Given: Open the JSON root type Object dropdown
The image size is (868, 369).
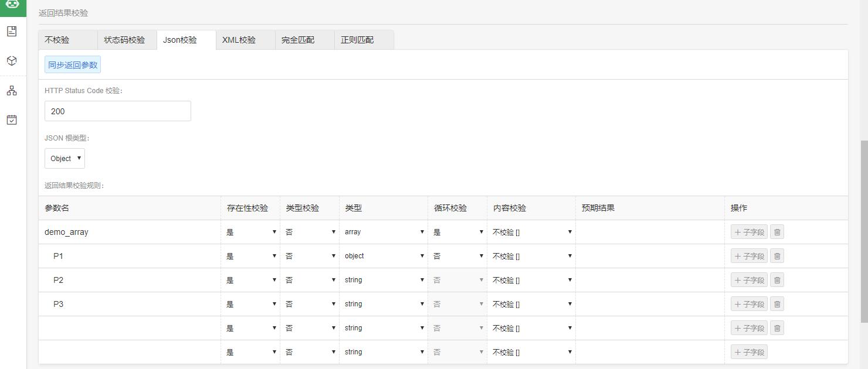Looking at the screenshot, I should 65,159.
